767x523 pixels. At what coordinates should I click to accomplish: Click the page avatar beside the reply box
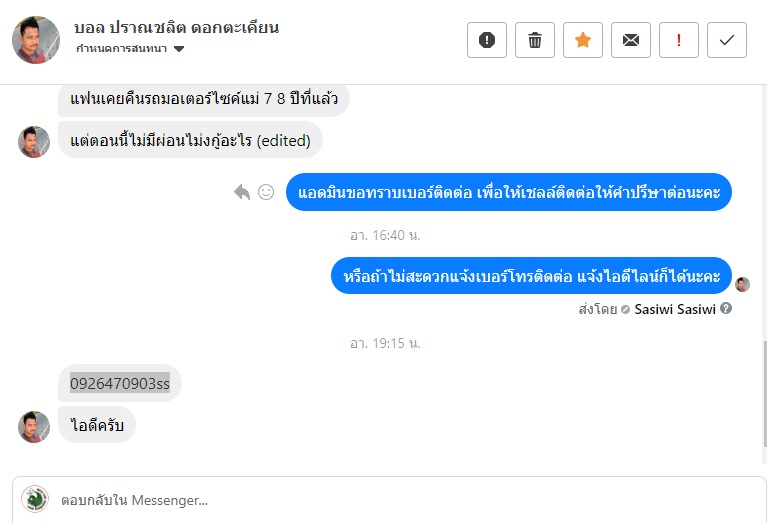click(x=36, y=499)
